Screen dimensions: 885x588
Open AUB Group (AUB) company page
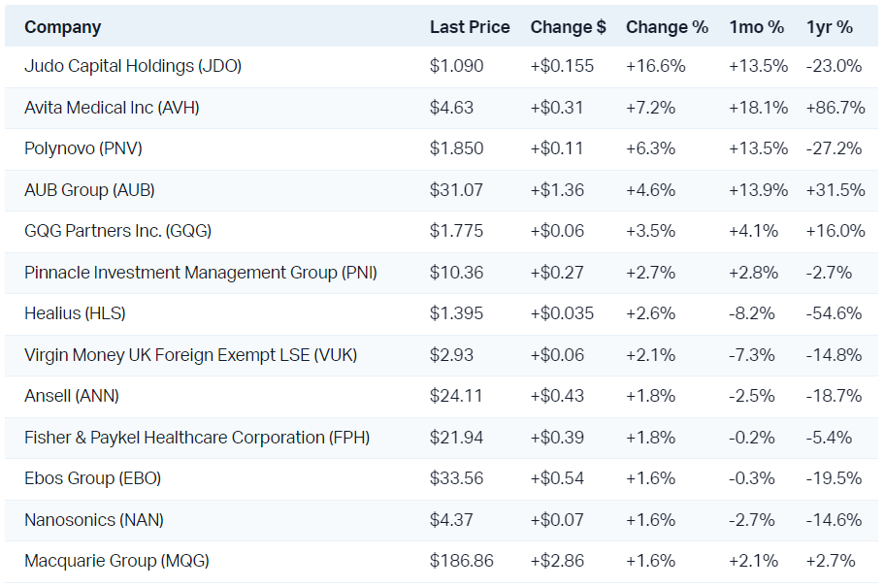pyautogui.click(x=89, y=190)
